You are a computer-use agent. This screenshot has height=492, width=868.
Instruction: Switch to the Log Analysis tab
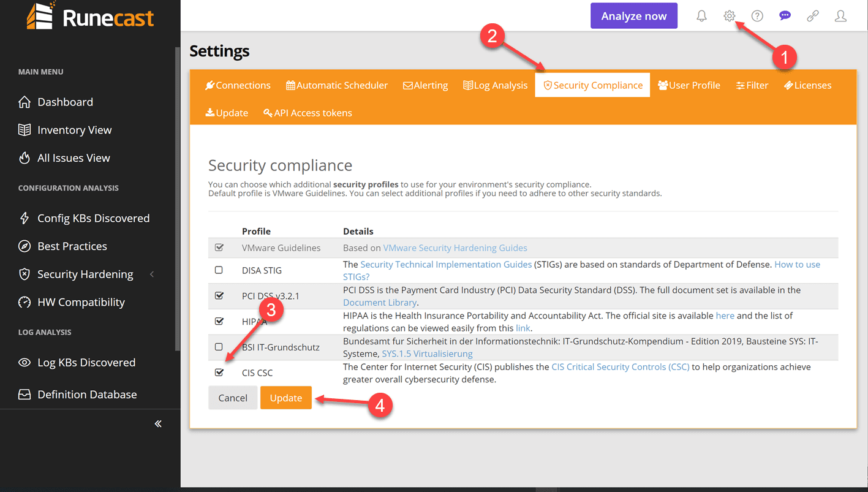coord(495,85)
